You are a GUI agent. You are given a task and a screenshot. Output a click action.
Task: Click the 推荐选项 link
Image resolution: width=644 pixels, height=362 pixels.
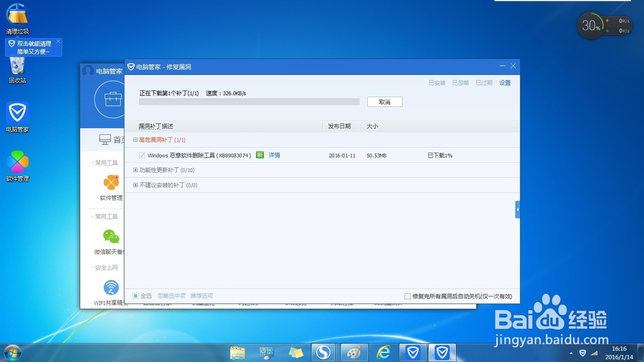point(202,296)
